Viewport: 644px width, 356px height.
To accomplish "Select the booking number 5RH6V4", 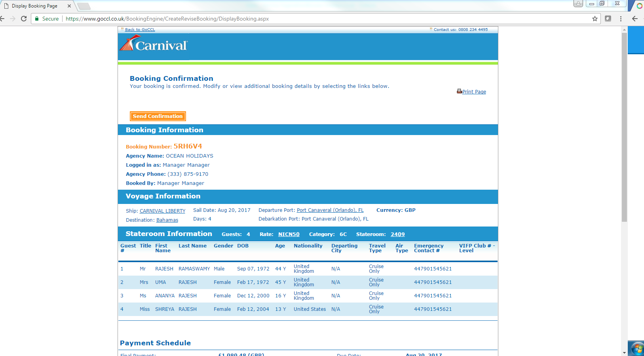I will tap(188, 146).
